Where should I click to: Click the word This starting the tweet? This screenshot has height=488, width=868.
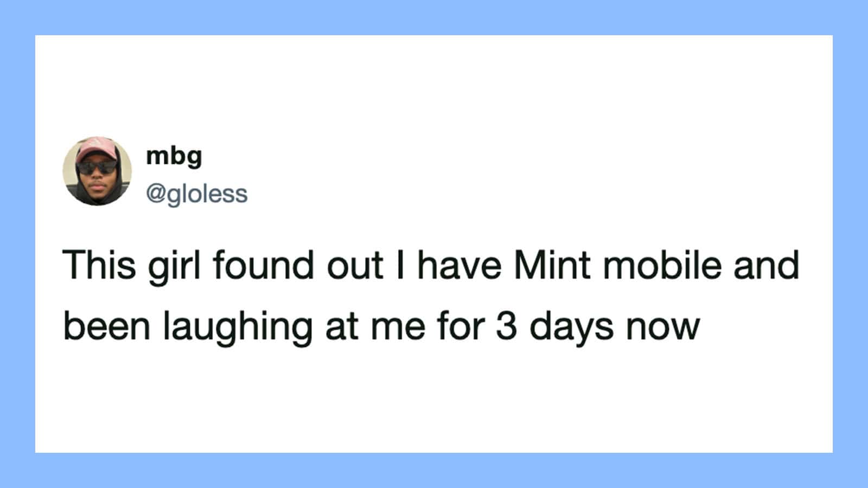click(99, 265)
